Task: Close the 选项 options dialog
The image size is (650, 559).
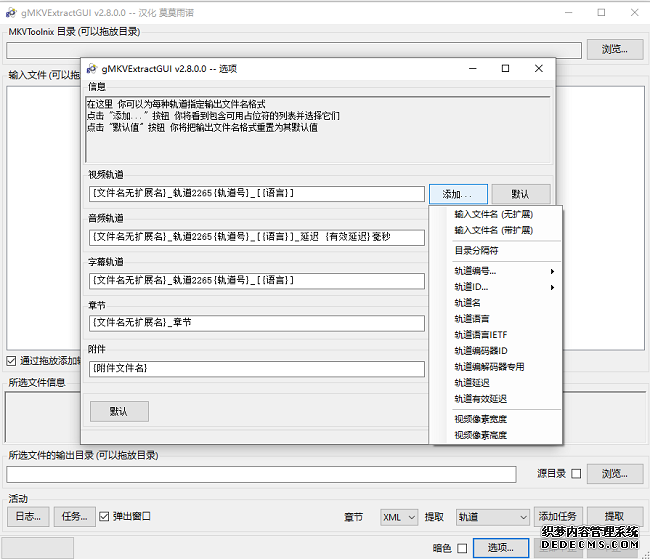Action: [x=539, y=69]
